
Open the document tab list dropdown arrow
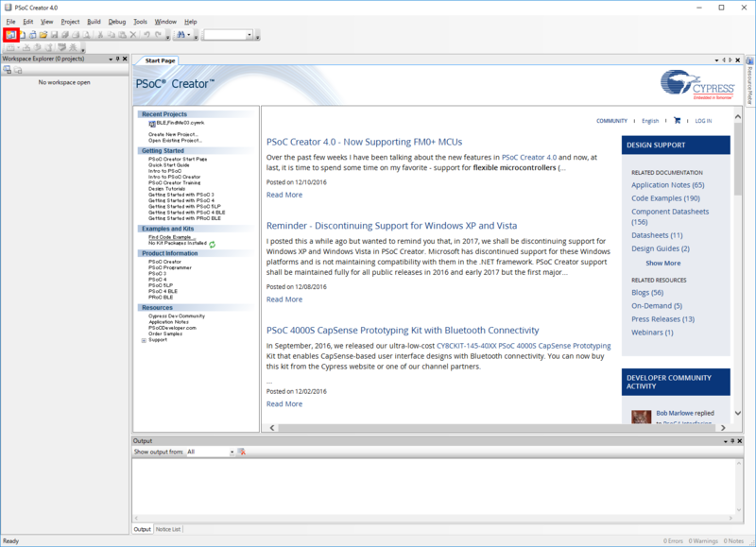(x=716, y=60)
